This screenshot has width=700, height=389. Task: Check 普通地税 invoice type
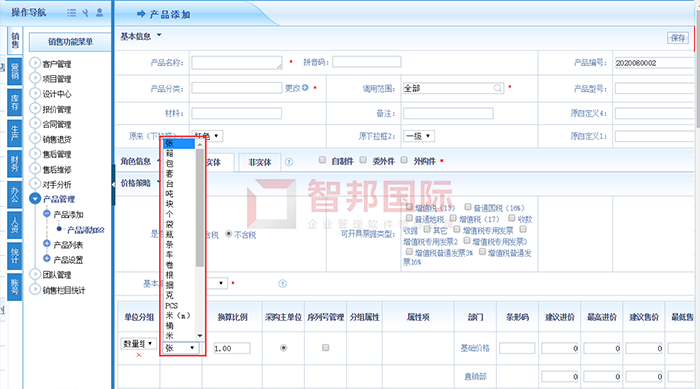(409, 218)
